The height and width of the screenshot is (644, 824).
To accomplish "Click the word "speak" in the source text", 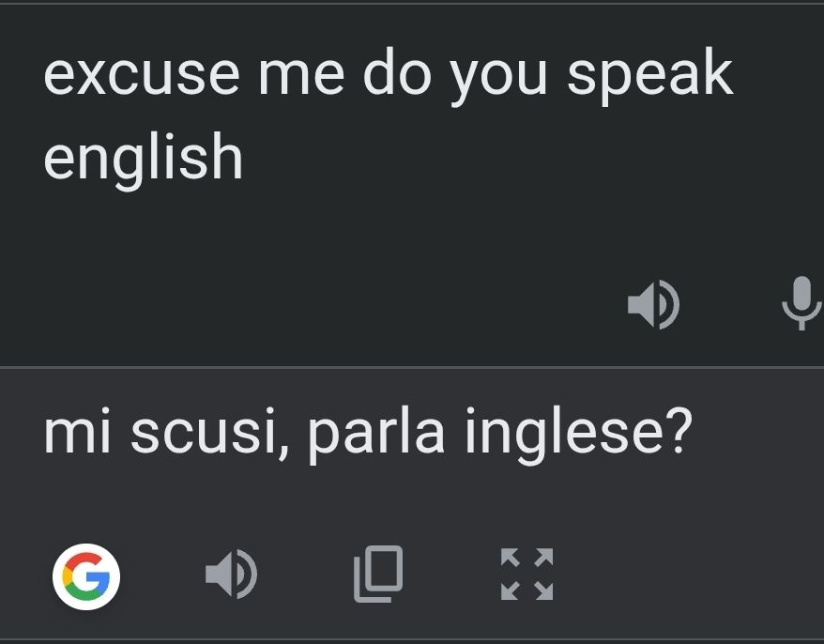I will (649, 77).
